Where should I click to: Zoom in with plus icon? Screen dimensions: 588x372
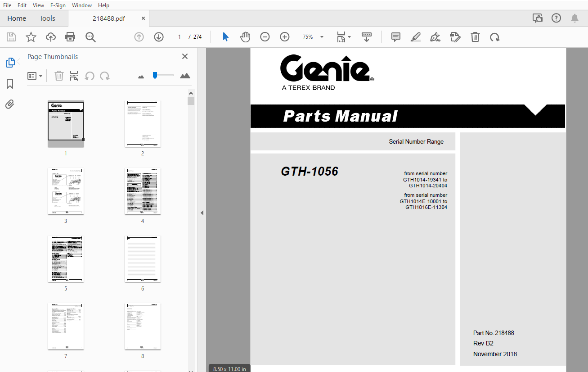click(285, 37)
